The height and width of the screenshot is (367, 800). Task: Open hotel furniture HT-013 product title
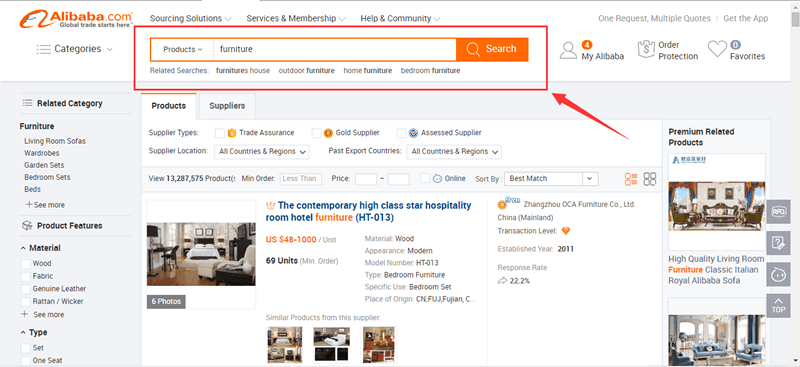click(368, 211)
